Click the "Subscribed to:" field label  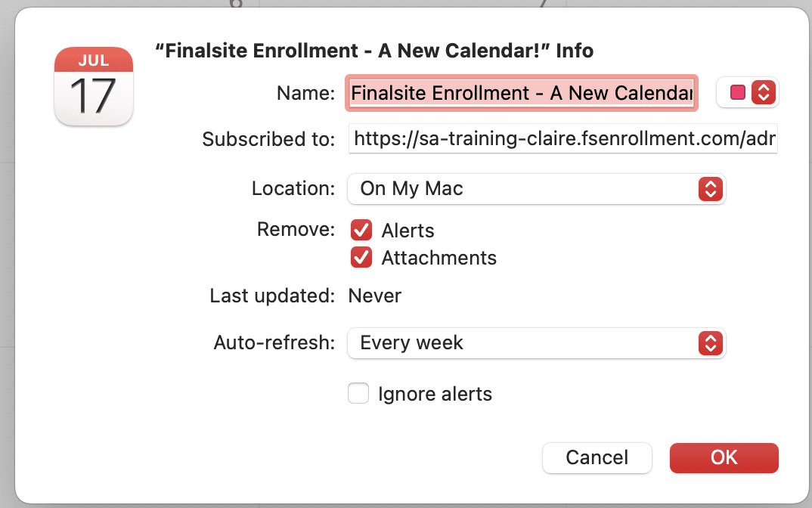click(268, 139)
